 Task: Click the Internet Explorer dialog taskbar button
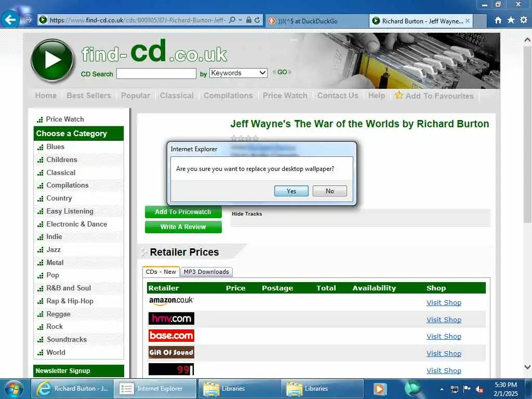click(x=155, y=389)
